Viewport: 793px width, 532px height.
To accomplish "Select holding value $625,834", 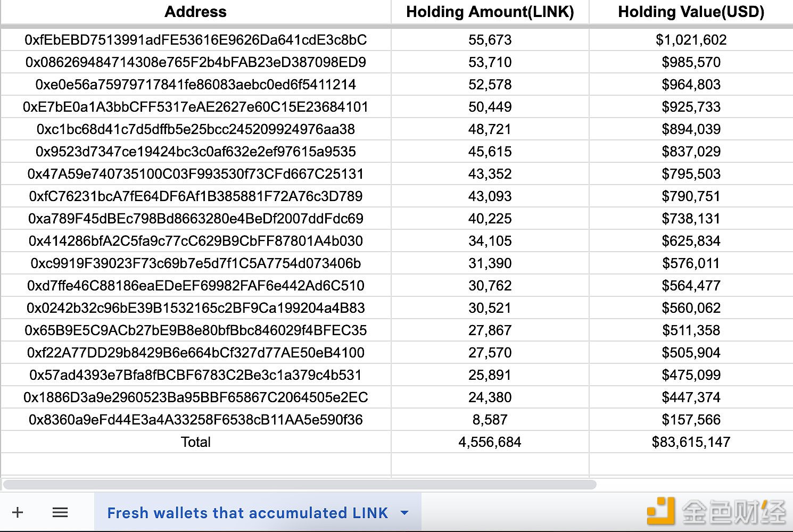I will (691, 241).
